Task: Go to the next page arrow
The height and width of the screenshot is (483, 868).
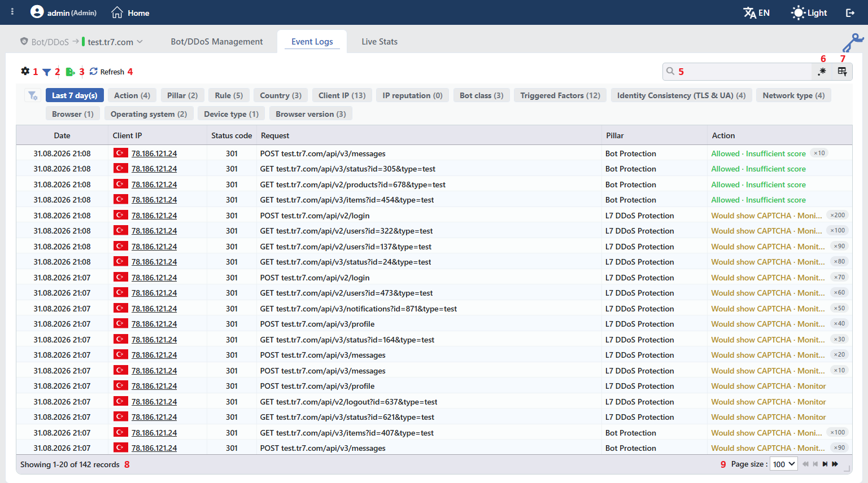Action: pos(825,464)
